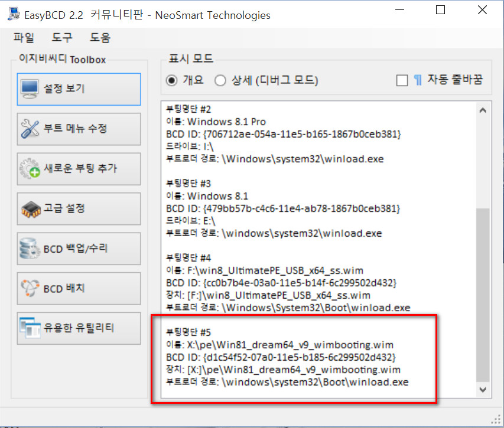Screen dimensions: 504x428
Task: Open 유용한 유틸리티 section
Action: click(79, 328)
